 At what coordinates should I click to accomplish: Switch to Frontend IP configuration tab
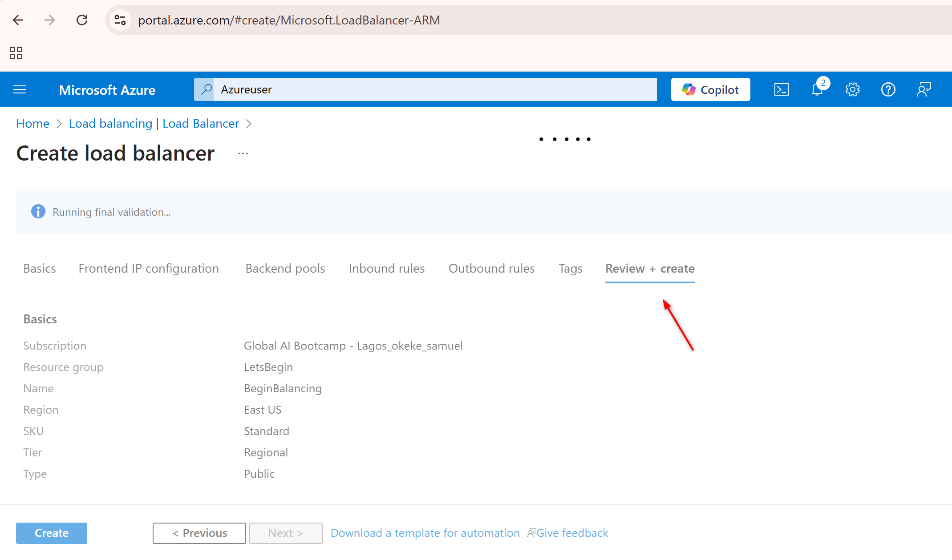pyautogui.click(x=149, y=269)
